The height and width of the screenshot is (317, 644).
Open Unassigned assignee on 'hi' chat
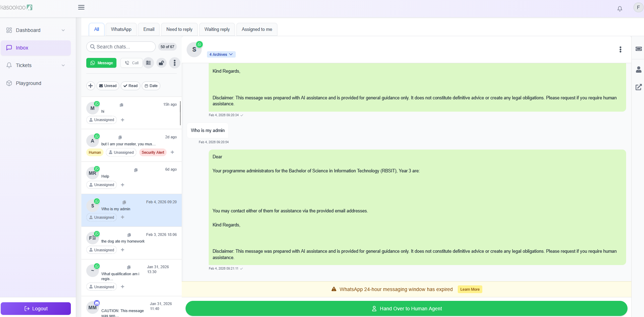(x=101, y=120)
